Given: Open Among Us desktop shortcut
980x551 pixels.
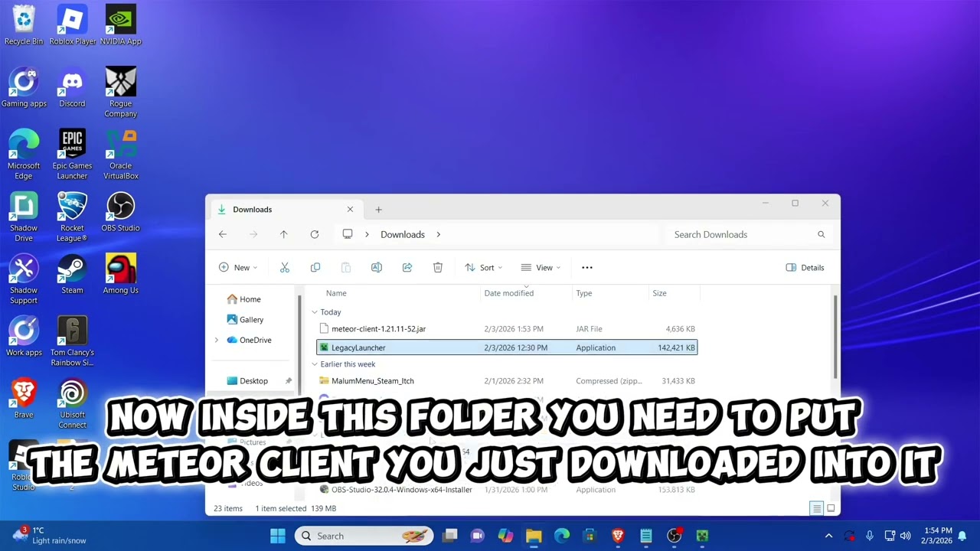Looking at the screenshot, I should [121, 274].
